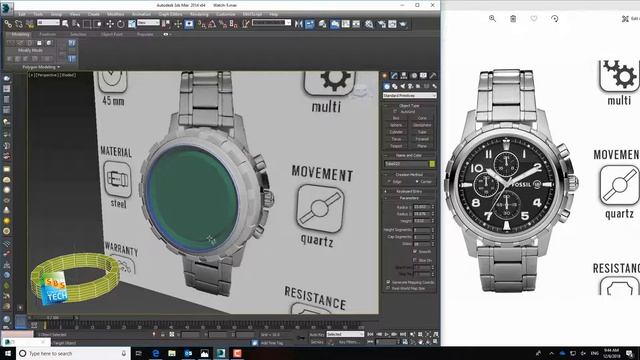The image size is (640, 360).
Task: Click the Render Production teapot icon
Action: tap(403, 24)
